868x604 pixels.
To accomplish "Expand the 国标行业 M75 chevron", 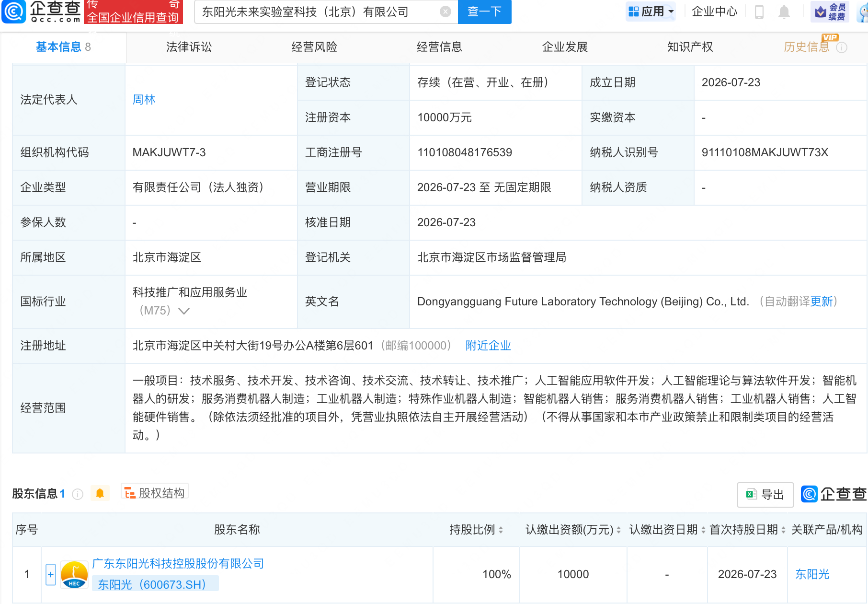I will point(184,311).
